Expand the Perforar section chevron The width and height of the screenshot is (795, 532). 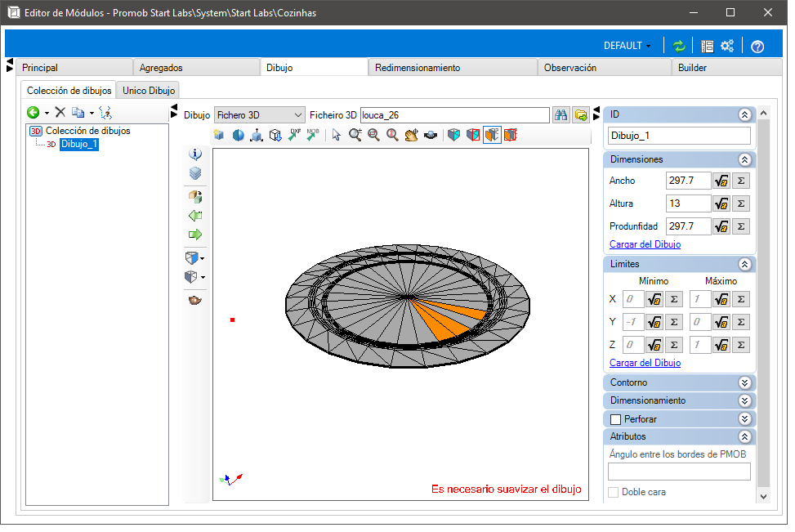click(744, 419)
